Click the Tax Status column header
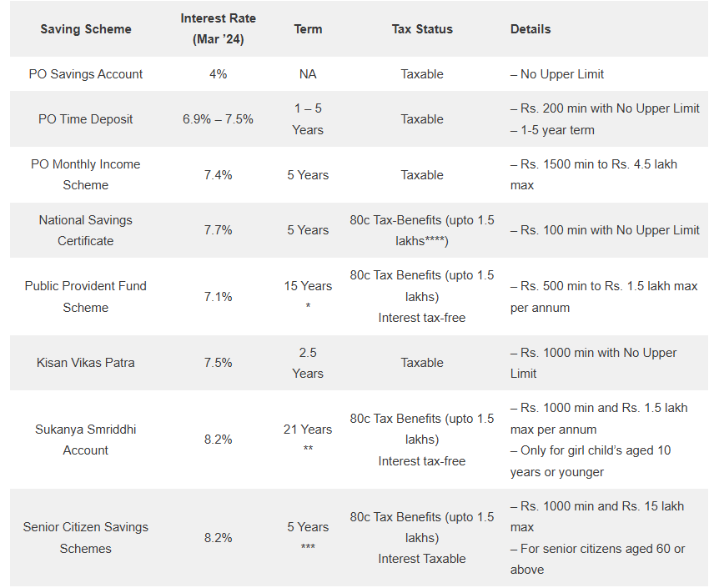 coord(422,29)
